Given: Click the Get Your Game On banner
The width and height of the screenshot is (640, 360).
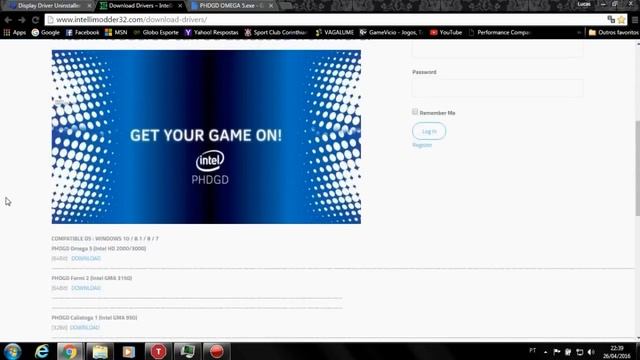Looking at the screenshot, I should point(206,137).
